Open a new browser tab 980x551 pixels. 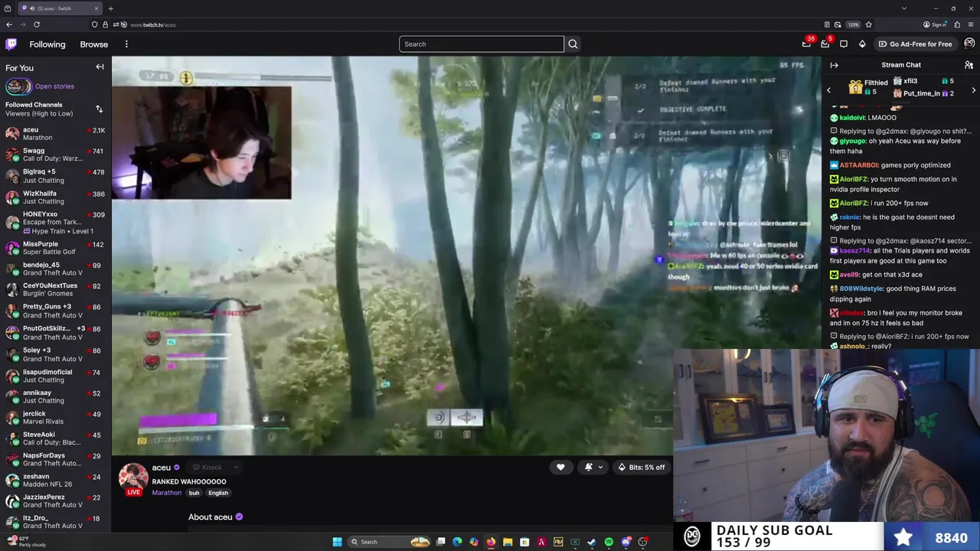(110, 8)
